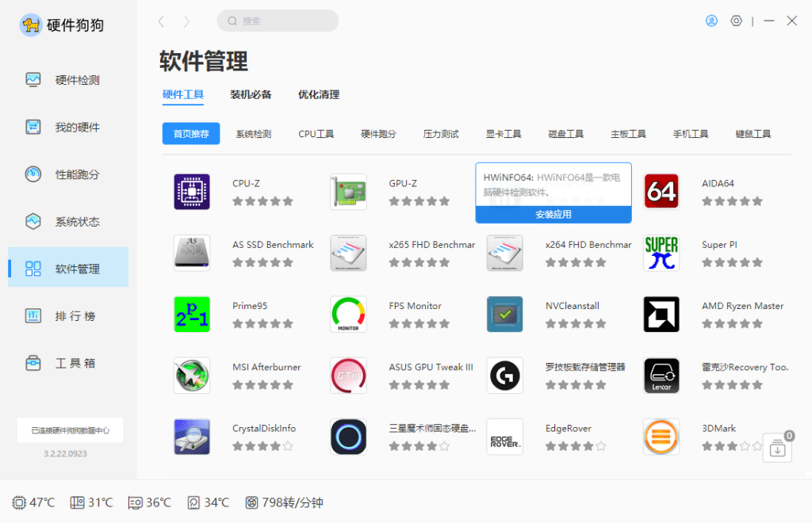Click the 'AMD Ryzen Master' name text
The image size is (812, 523).
tap(742, 306)
